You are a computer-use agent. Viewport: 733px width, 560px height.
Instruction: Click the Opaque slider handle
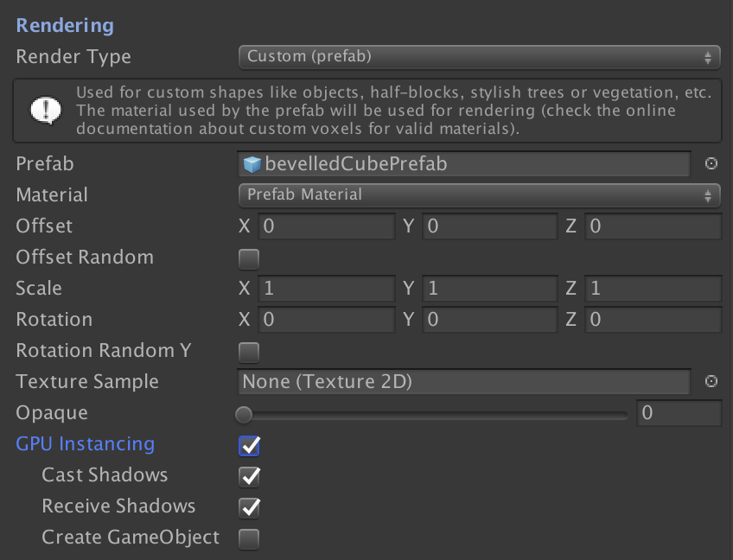tap(243, 413)
